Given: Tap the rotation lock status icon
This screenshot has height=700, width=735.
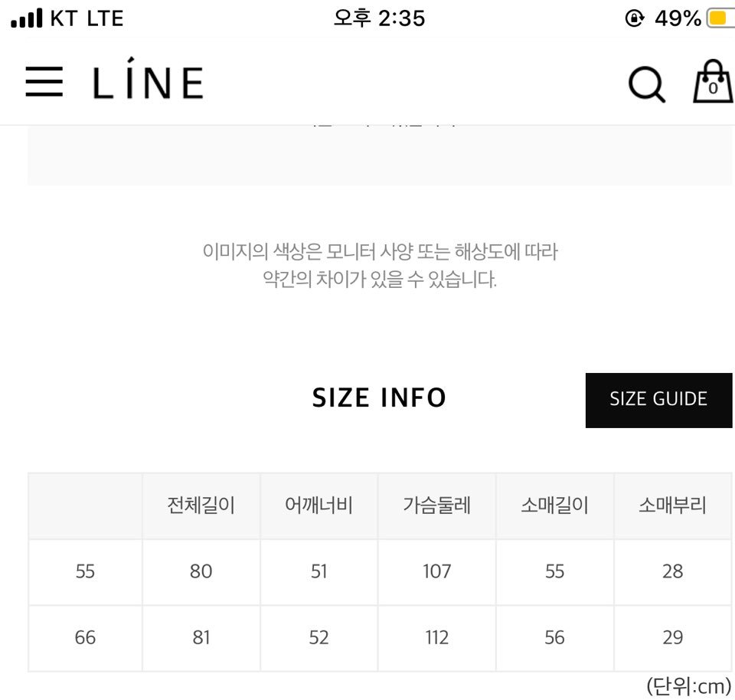Looking at the screenshot, I should [635, 18].
